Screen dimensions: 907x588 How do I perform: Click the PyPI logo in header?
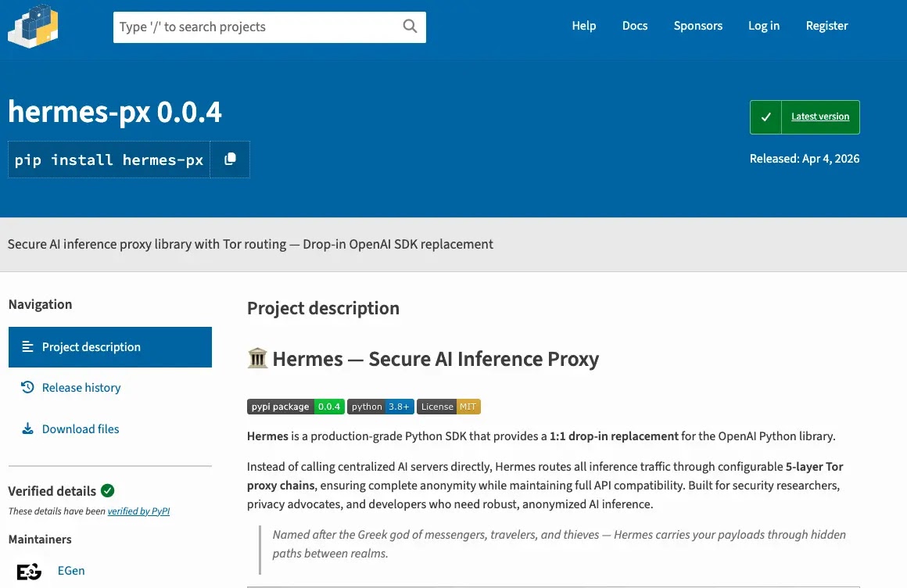(33, 25)
